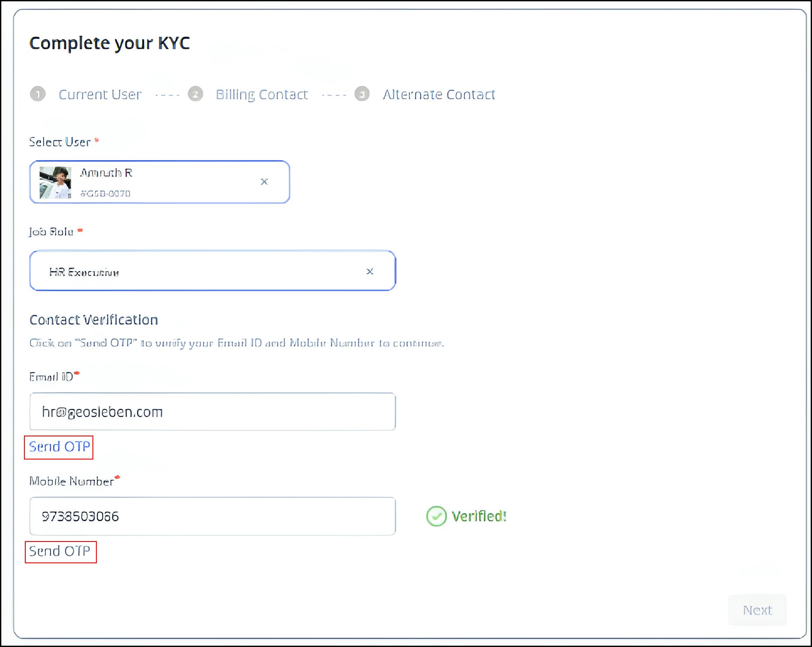This screenshot has height=647, width=812.
Task: Click the step 2 circle indicator
Action: (x=195, y=94)
